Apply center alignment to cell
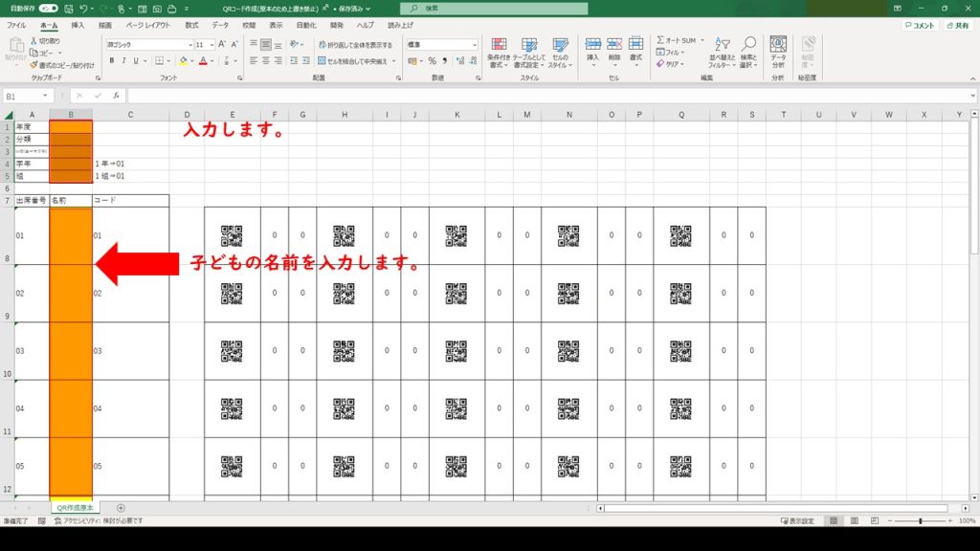980x551 pixels. pyautogui.click(x=266, y=61)
